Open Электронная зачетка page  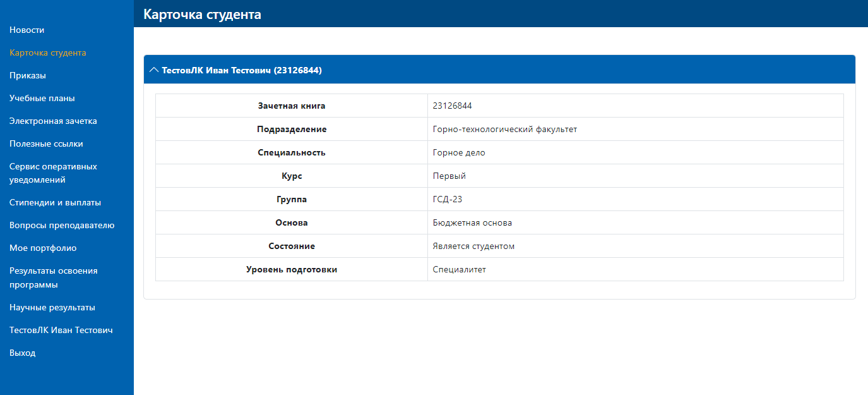click(53, 121)
